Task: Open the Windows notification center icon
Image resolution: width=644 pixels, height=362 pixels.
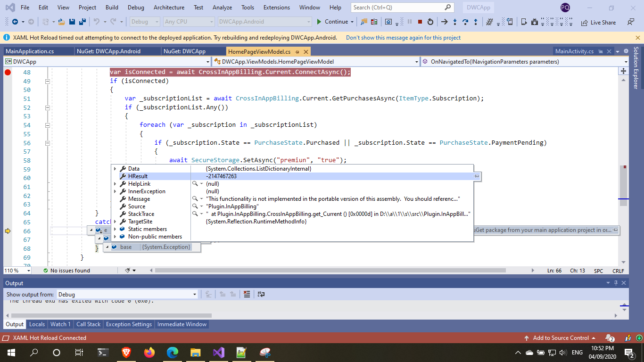Action: 629,352
